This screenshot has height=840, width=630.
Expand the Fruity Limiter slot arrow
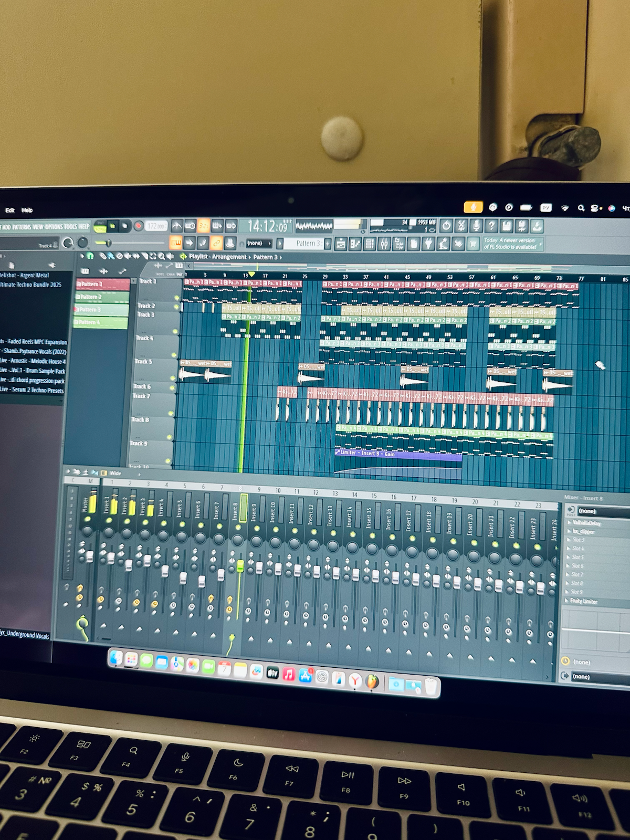(x=566, y=601)
